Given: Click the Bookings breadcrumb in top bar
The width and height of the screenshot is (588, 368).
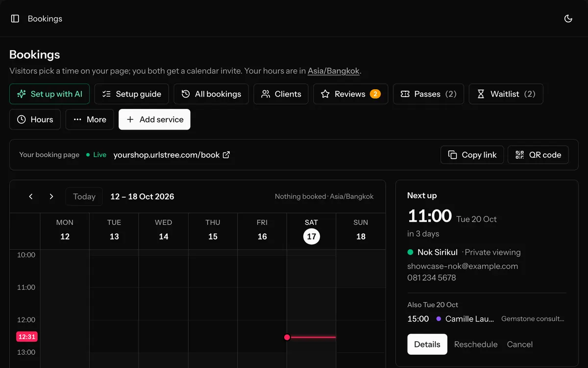Looking at the screenshot, I should coord(45,19).
